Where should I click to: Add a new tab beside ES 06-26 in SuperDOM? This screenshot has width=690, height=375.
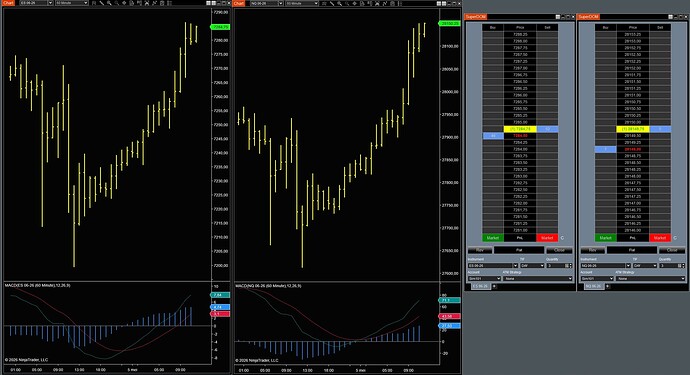point(495,286)
